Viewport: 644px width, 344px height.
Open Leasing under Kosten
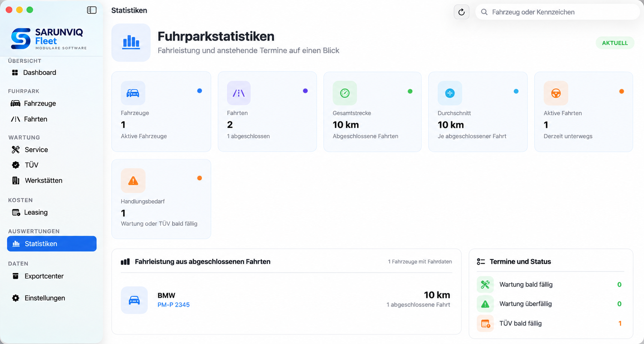coord(52,212)
